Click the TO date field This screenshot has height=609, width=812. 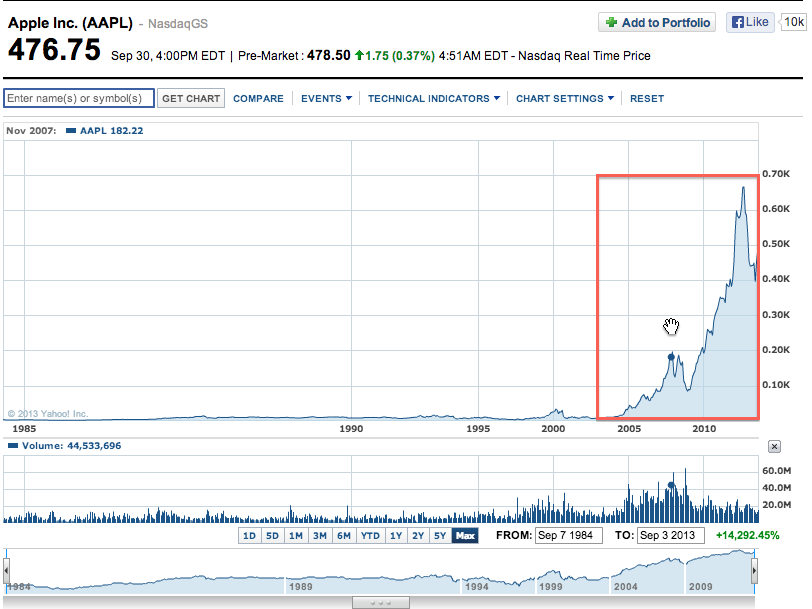coord(671,535)
